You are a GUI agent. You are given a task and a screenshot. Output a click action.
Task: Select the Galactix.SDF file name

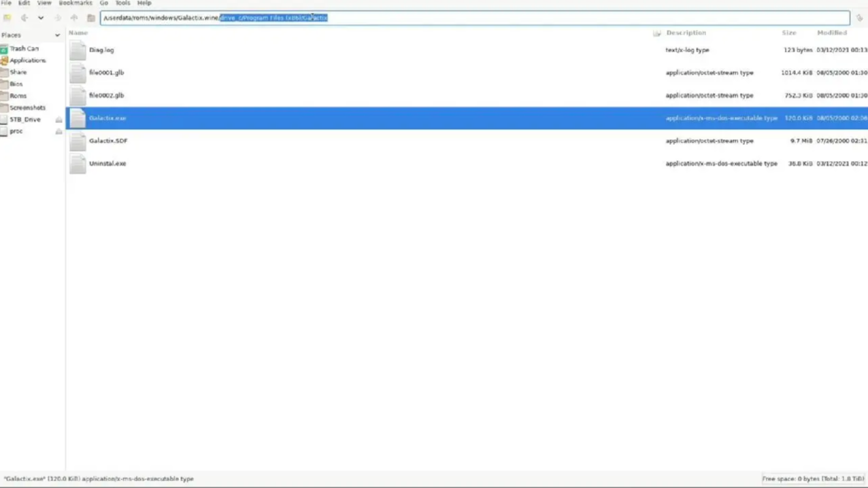[108, 141]
